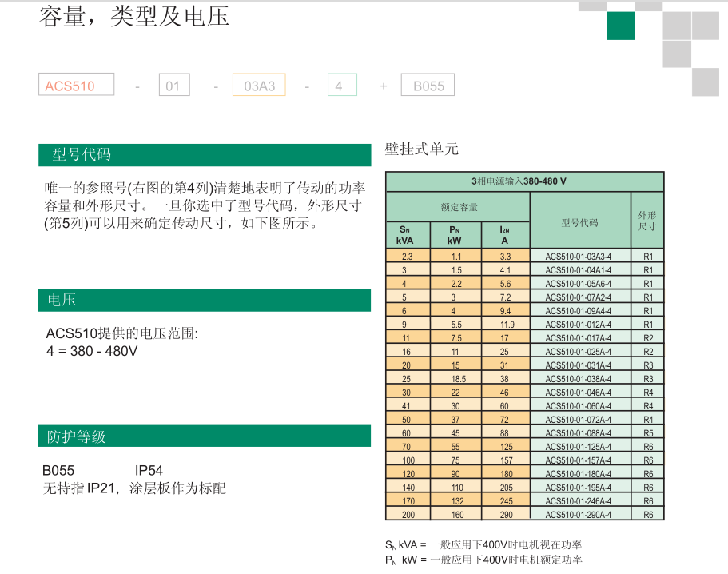Click the IP54 text
The image size is (728, 574).
pyautogui.click(x=149, y=470)
